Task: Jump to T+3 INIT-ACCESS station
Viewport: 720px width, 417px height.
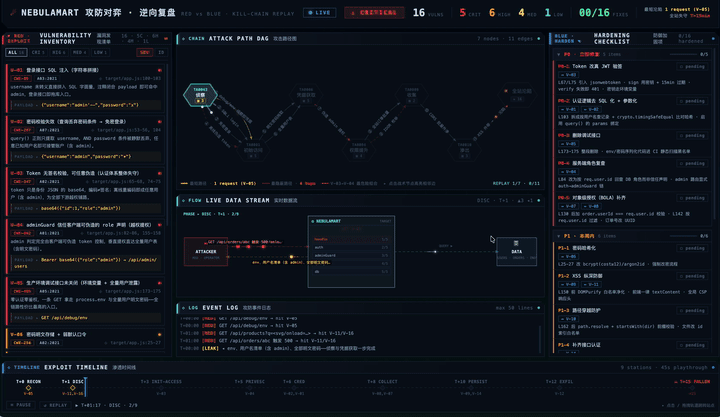Action: pos(161,387)
